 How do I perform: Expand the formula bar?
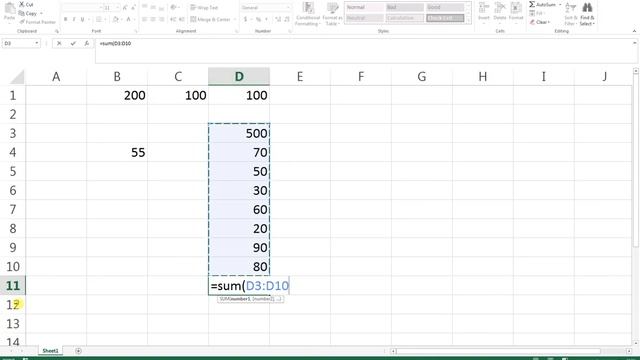tap(634, 43)
